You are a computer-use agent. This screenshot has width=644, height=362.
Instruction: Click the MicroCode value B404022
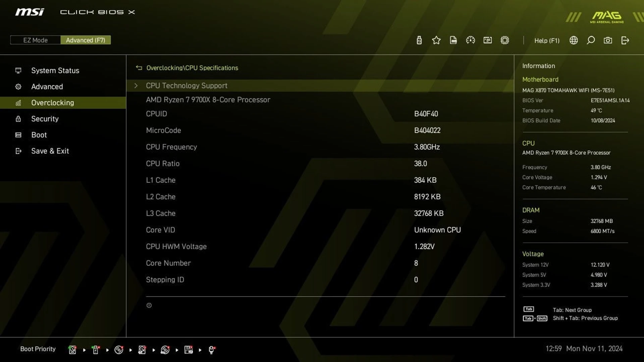[x=427, y=130]
